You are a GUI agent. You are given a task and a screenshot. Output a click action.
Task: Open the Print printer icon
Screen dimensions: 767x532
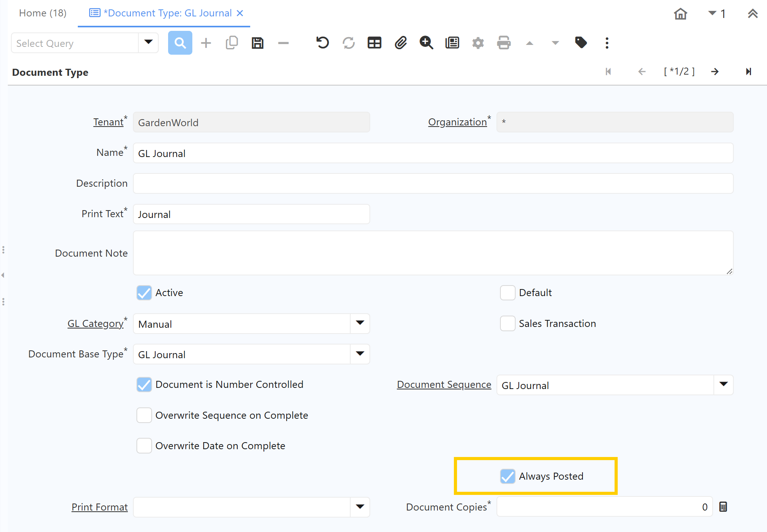pos(504,43)
